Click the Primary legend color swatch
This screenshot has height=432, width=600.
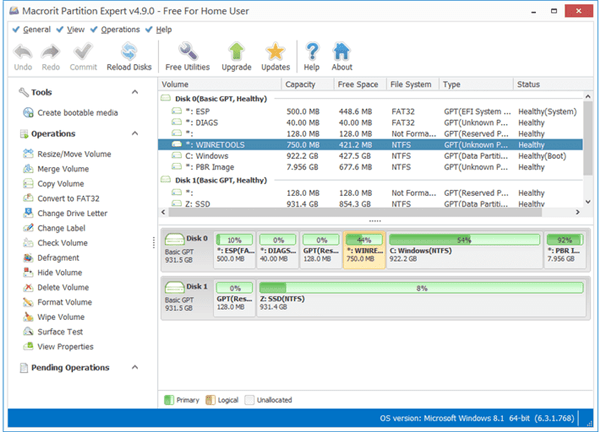tap(169, 400)
